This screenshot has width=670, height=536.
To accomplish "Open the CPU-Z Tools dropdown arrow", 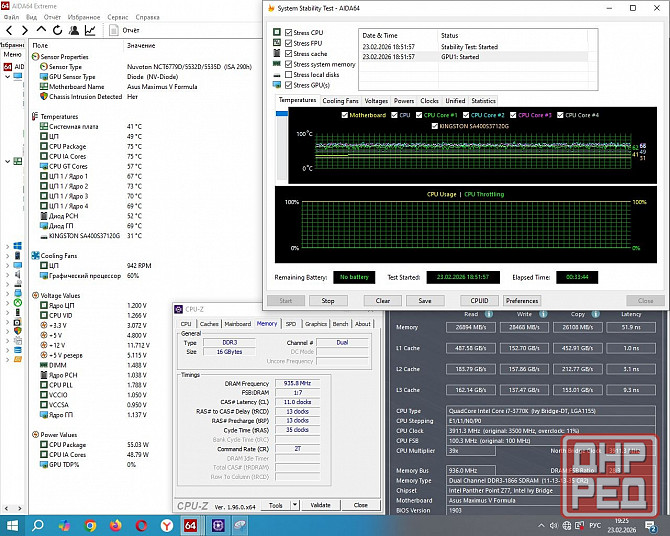I will (296, 505).
